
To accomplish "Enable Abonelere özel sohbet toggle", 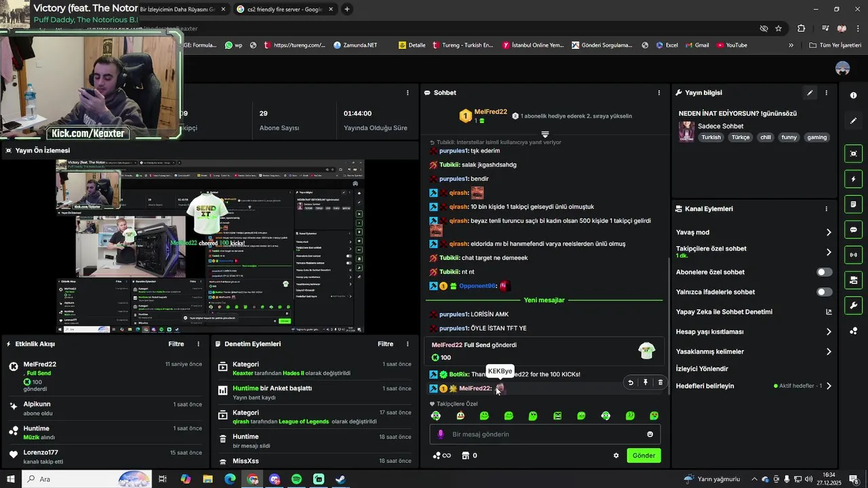I will point(824,272).
